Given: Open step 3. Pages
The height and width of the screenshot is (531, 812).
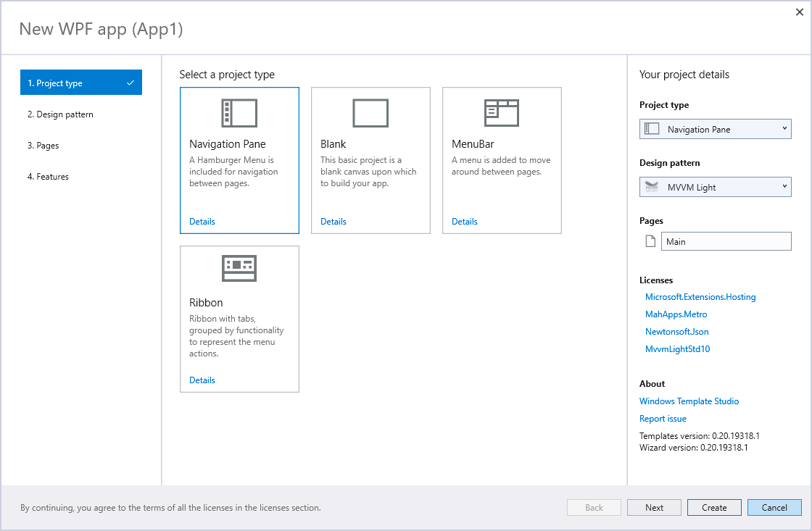Looking at the screenshot, I should pyautogui.click(x=43, y=146).
